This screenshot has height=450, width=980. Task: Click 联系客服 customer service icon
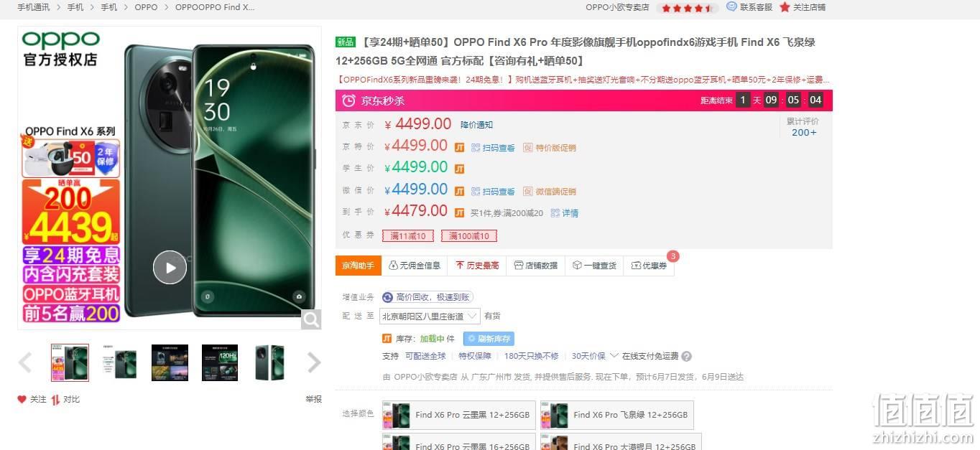tap(732, 6)
